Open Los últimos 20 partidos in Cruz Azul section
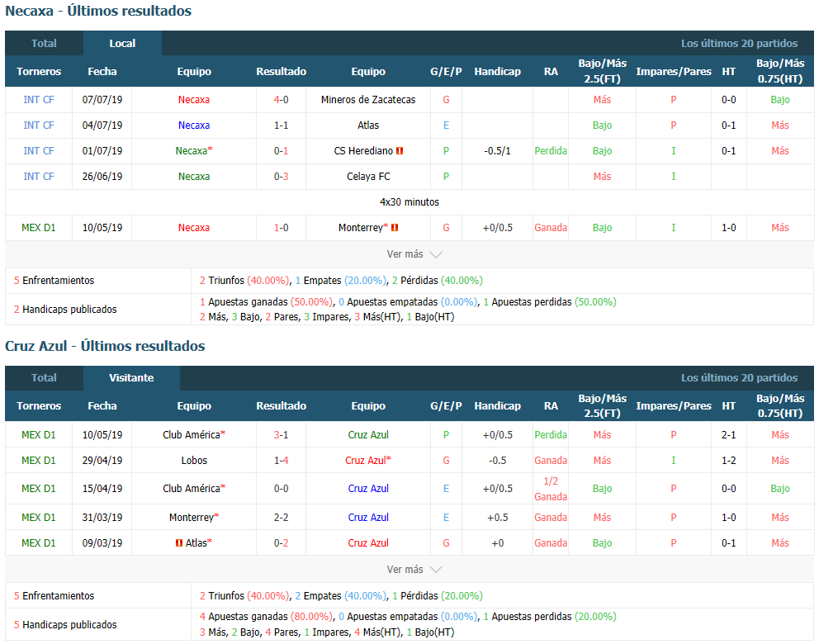The image size is (819, 644). pyautogui.click(x=739, y=377)
